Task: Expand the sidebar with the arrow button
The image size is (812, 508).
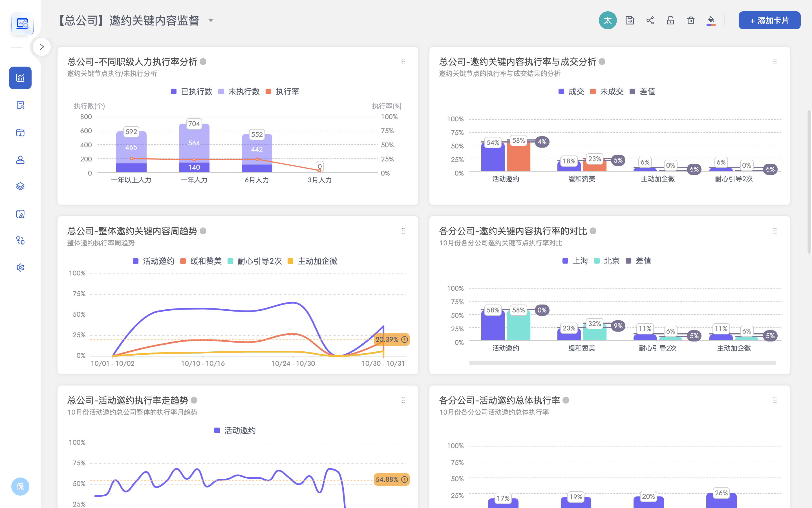Action: click(42, 47)
